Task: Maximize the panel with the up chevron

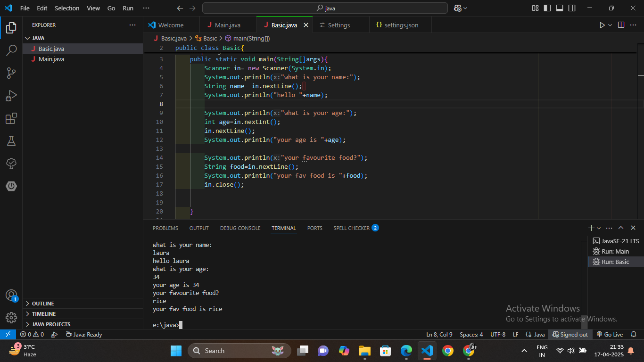Action: (621, 228)
